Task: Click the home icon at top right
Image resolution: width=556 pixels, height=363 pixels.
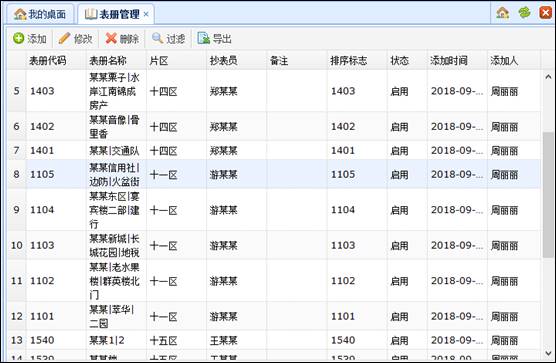Action: coord(502,13)
